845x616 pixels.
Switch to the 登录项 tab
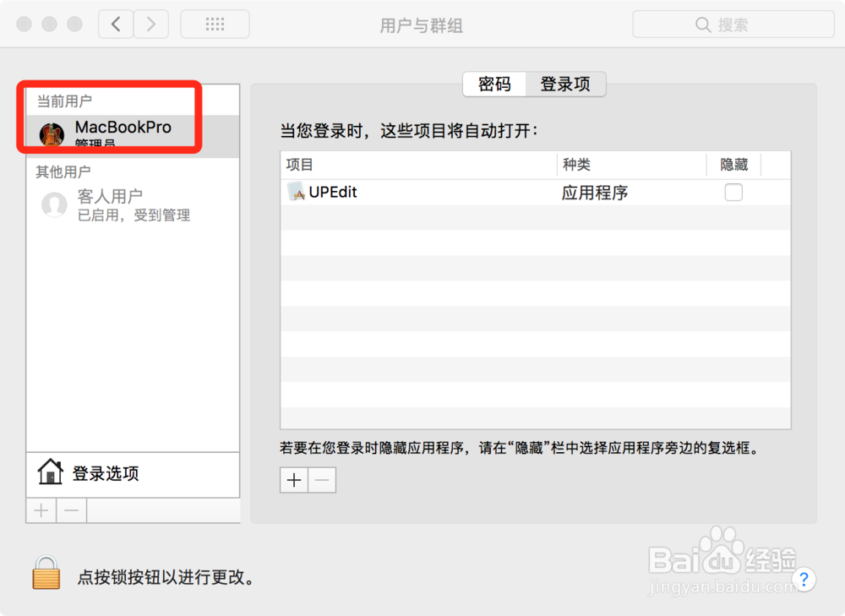point(565,84)
